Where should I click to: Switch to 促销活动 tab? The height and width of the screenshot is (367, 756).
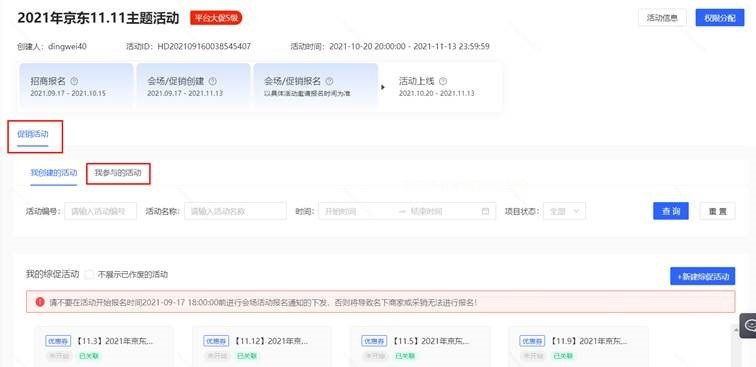(33, 134)
